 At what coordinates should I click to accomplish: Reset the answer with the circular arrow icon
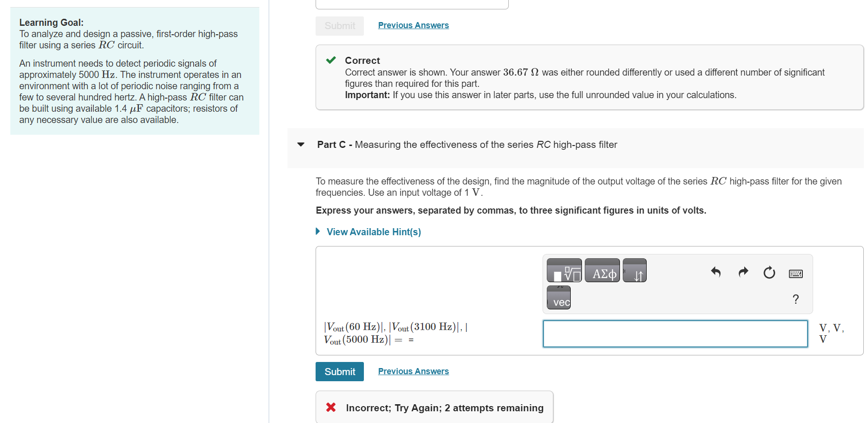click(769, 272)
